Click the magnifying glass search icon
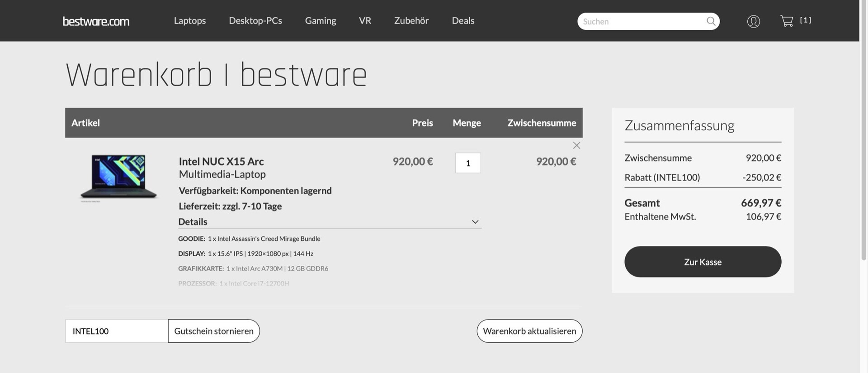This screenshot has height=373, width=868. click(711, 21)
